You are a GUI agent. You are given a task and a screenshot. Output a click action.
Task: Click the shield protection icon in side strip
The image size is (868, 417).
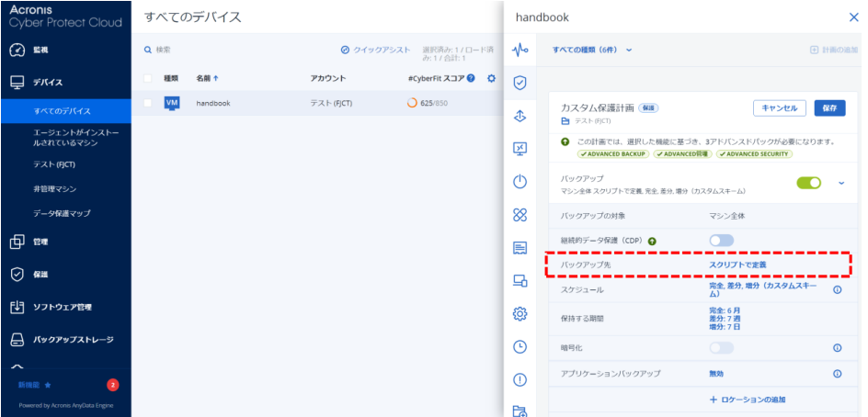(520, 83)
